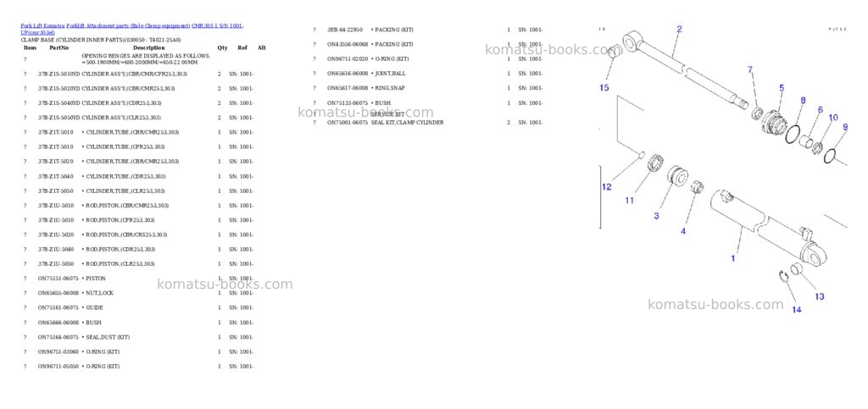Click the 'GUIDE' description

click(93, 308)
